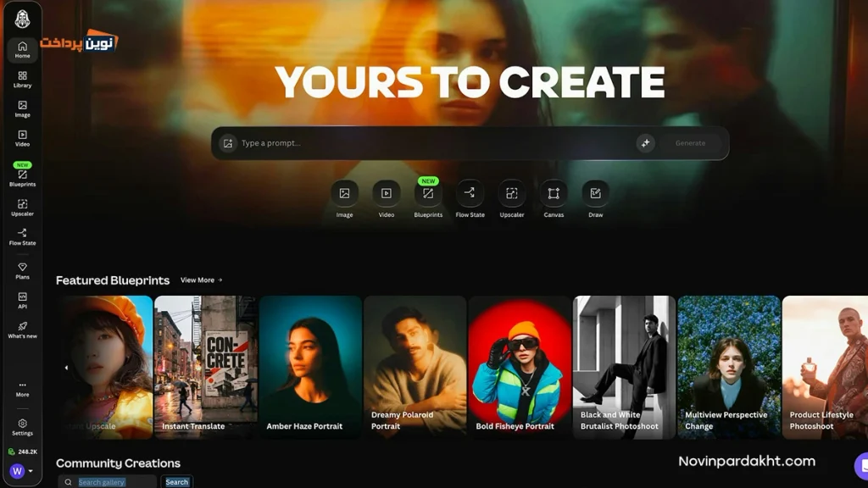Click the Community Creations heading
The height and width of the screenshot is (488, 868).
coord(118,463)
